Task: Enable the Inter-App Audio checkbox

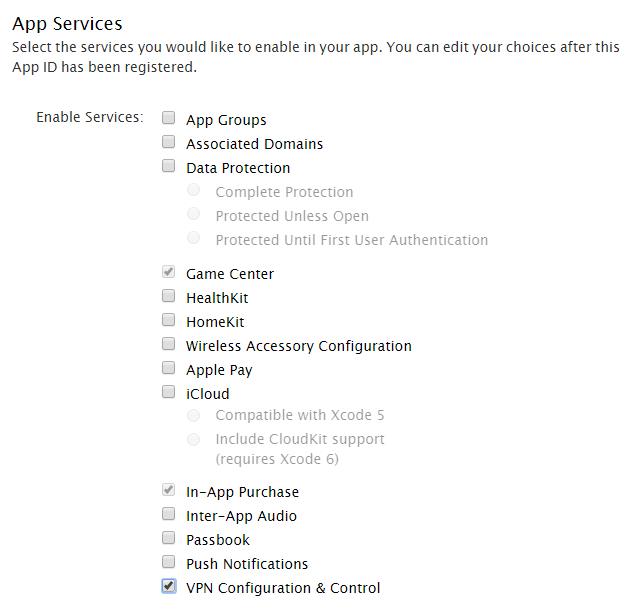Action: pos(168,514)
